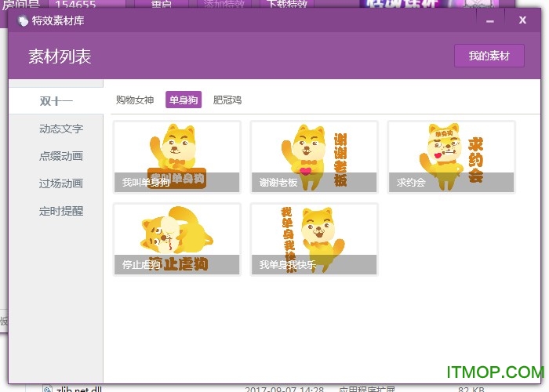Viewport: 549px width, 392px height.
Task: Select the 我单身我快乐 sticker thumbnail
Action: point(314,239)
